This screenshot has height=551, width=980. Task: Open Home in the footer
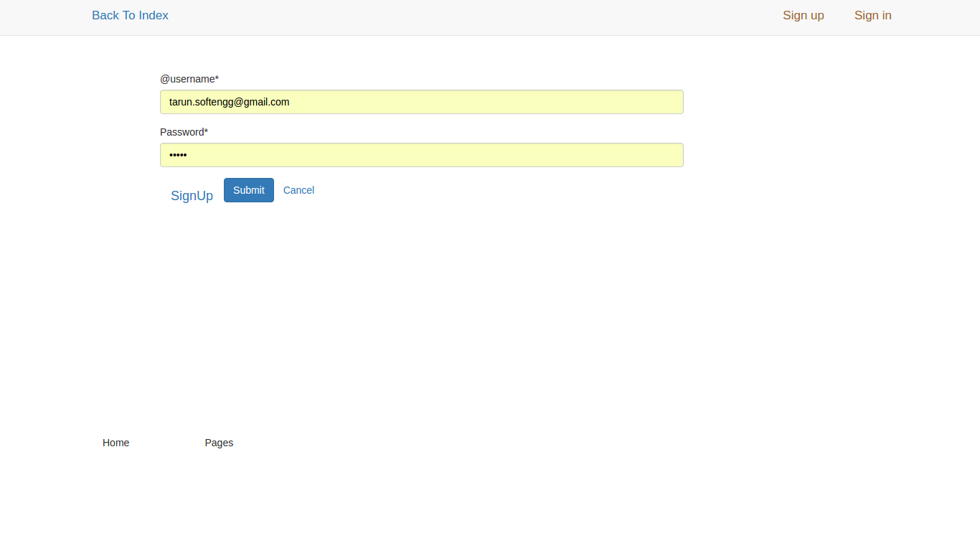pos(116,443)
